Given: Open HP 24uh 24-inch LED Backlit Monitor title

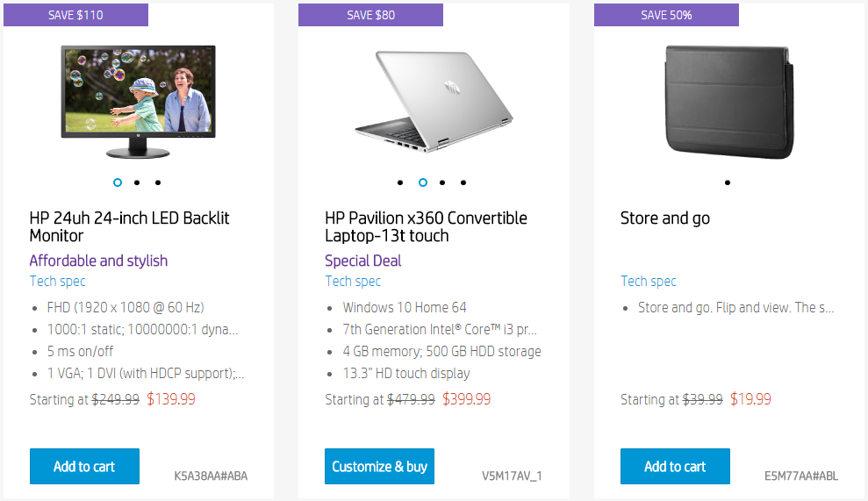Looking at the screenshot, I should point(129,226).
